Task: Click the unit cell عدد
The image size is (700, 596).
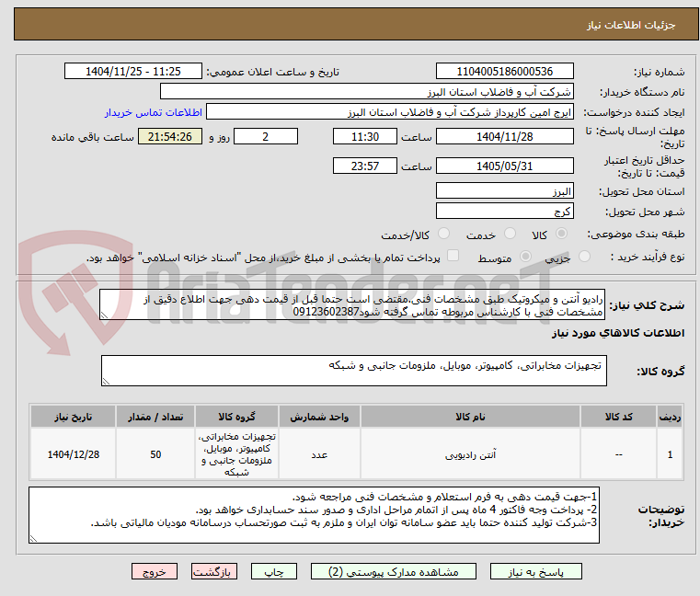Action: [x=319, y=454]
